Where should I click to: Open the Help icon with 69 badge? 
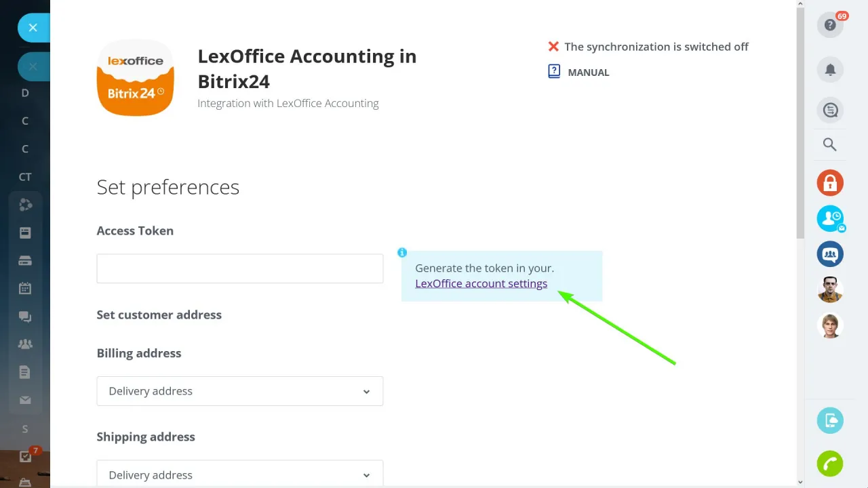(830, 24)
